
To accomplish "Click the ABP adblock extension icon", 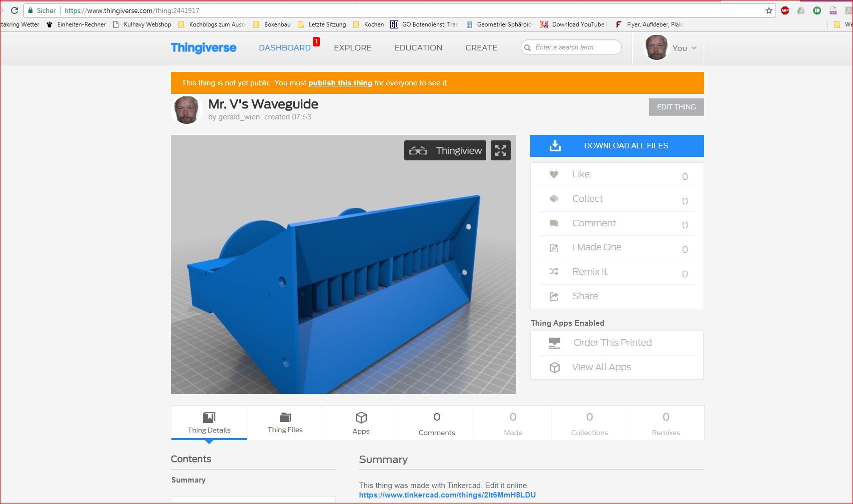I will [x=785, y=10].
